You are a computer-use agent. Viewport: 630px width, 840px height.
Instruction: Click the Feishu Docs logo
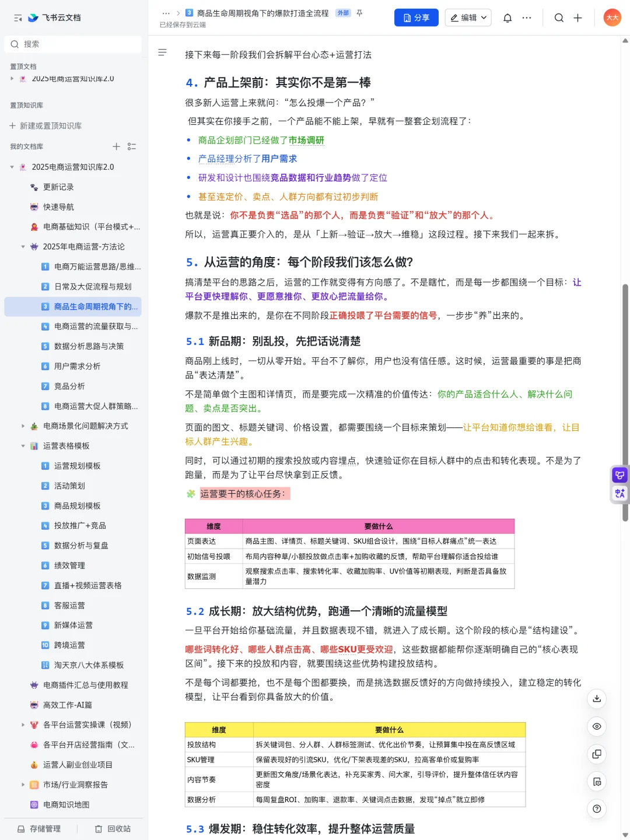[x=54, y=18]
